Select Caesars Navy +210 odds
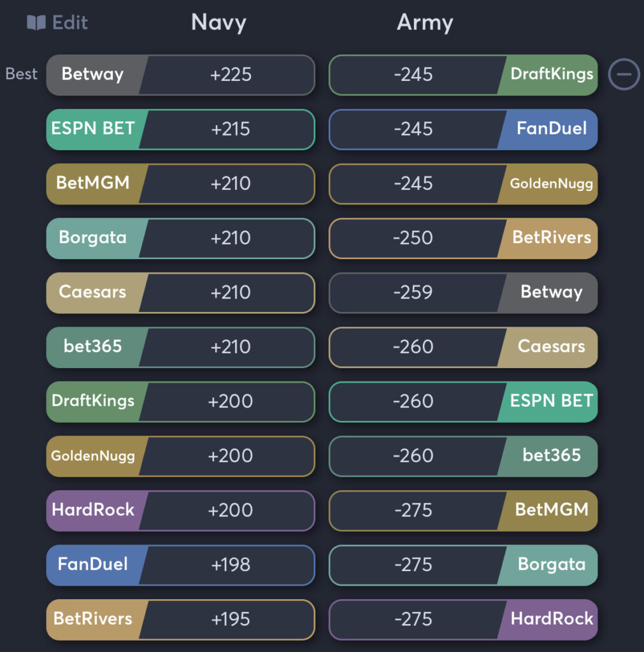Viewport: 644px width, 652px height. pyautogui.click(x=180, y=293)
